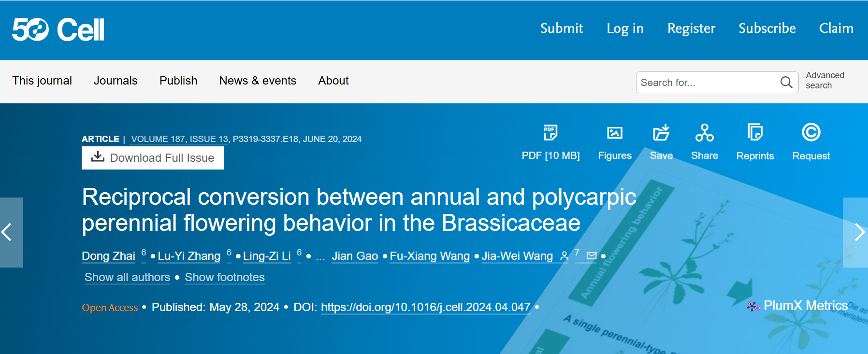Click the envelope icon beside Jia-Wei Wang
This screenshot has width=868, height=354.
591,256
